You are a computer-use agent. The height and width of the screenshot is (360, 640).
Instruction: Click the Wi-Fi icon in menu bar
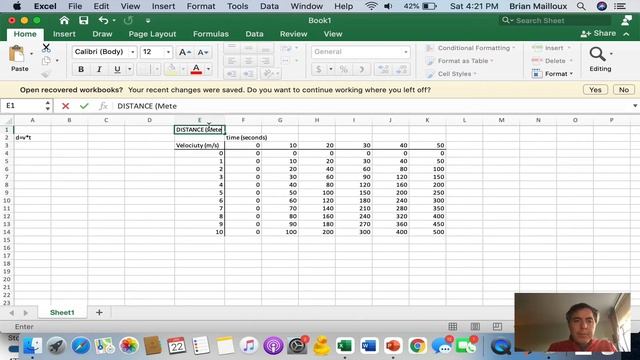(x=371, y=7)
